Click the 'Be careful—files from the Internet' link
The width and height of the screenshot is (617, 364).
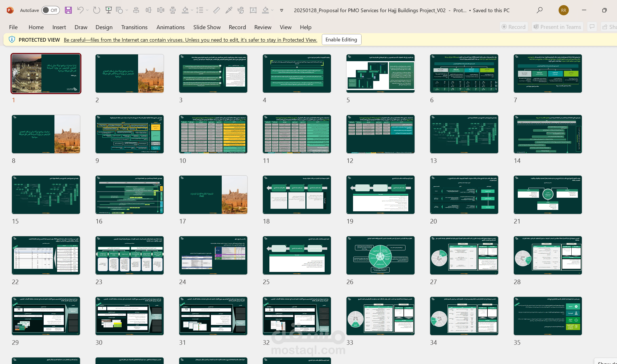(191, 40)
